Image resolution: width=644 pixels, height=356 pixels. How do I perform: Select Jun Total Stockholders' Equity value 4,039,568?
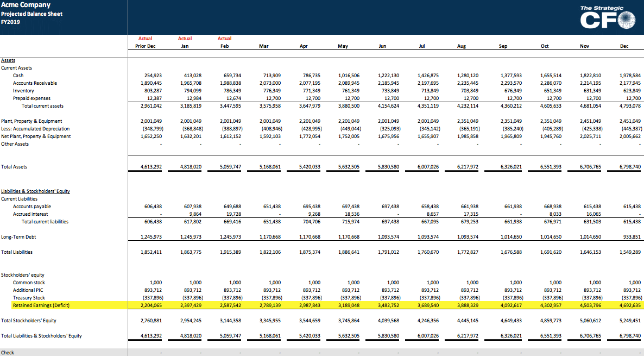(x=389, y=321)
